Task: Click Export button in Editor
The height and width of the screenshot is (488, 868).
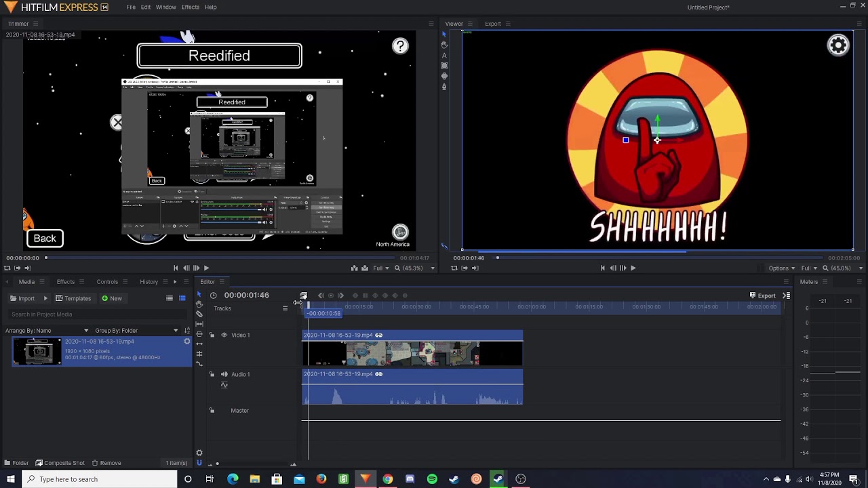Action: click(x=762, y=296)
